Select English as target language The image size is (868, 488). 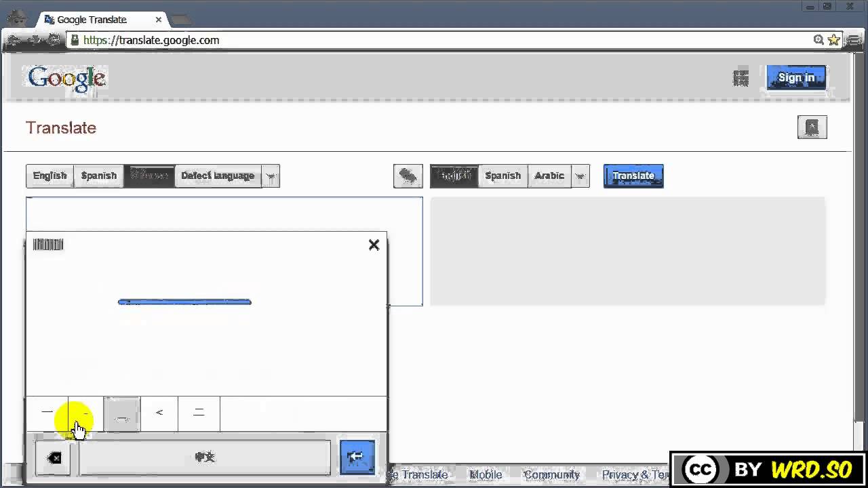coord(454,176)
